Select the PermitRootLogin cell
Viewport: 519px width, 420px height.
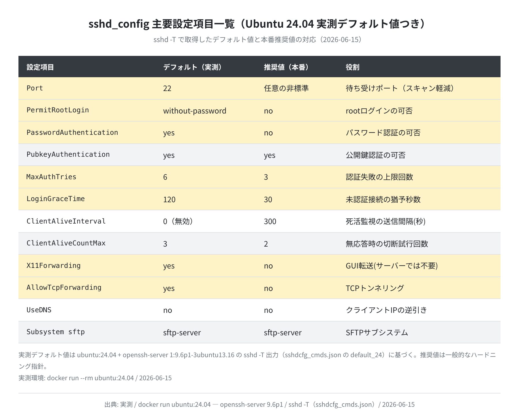pyautogui.click(x=58, y=110)
